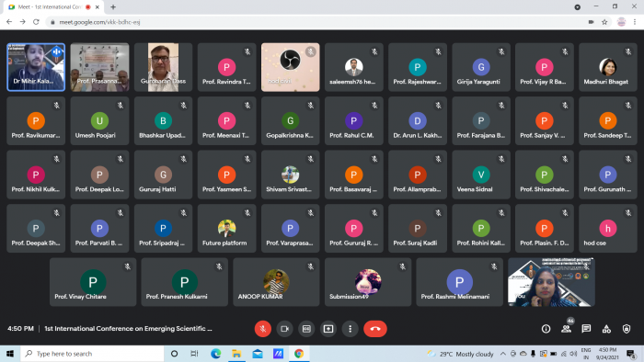The image size is (644, 362).
Task: Open the activities panel icon
Action: point(606,329)
